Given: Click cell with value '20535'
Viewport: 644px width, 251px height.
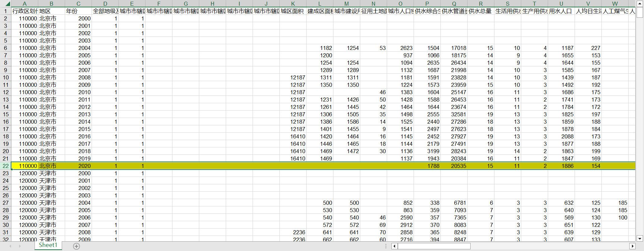Looking at the screenshot, I should click(454, 166).
